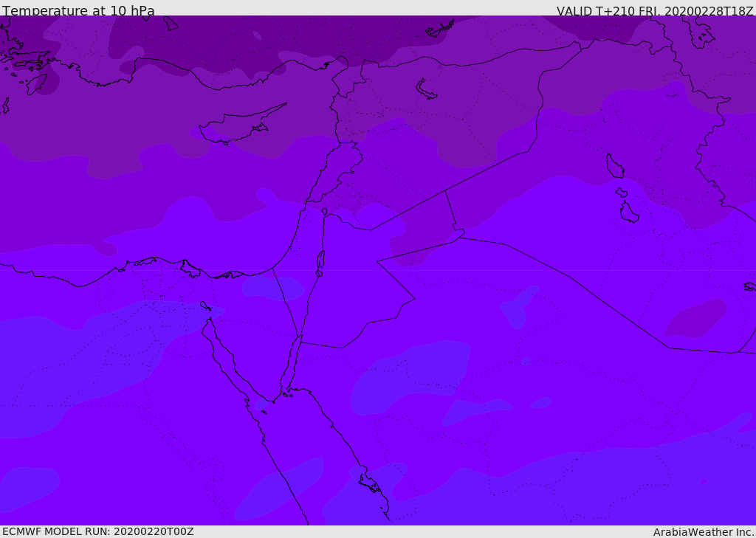Click the 'ECMWF MODEL RUN: 20200220T00Z' caption

98,532
